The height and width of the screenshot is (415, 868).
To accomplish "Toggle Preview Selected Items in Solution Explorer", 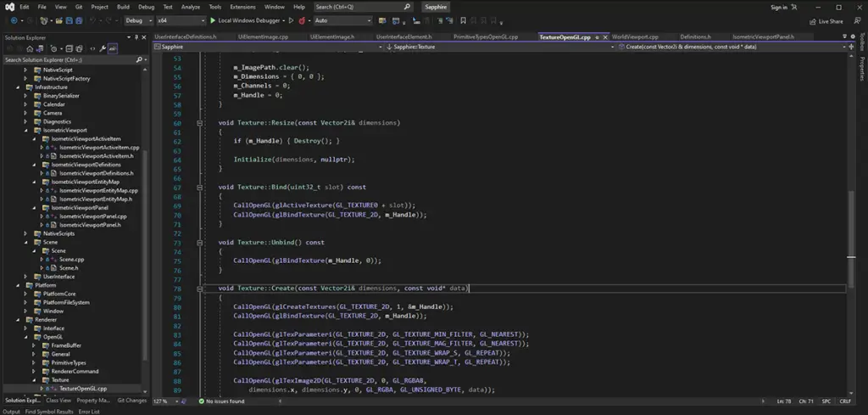I will (113, 48).
